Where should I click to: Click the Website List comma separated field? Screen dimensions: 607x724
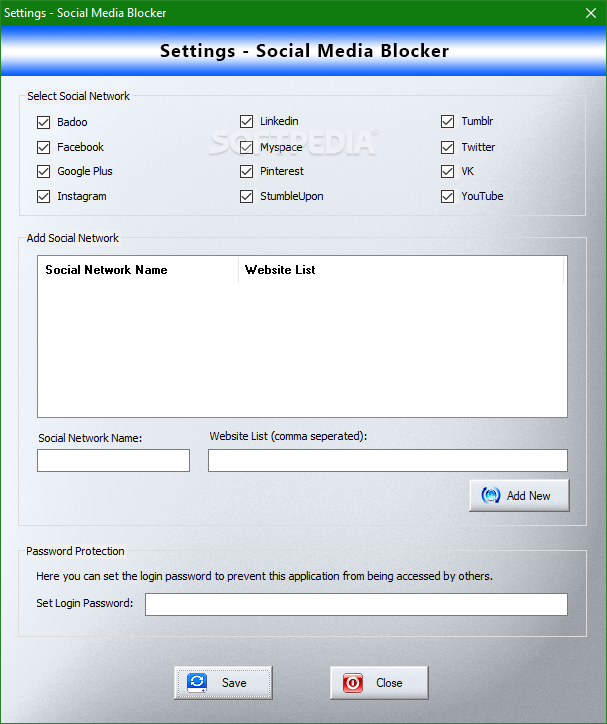pos(388,460)
